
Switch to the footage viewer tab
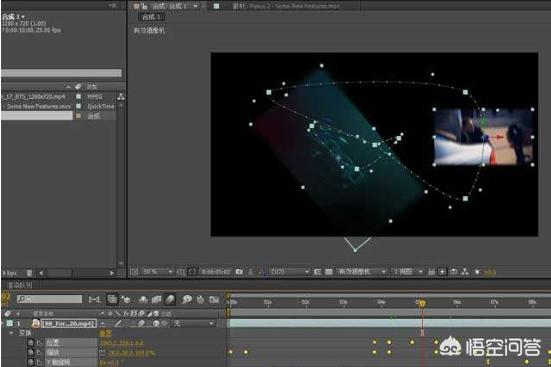click(286, 6)
